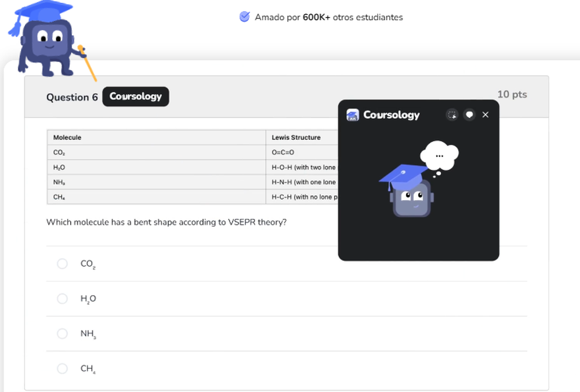Screen dimensions: 580x392
Task: Click the Coursology button beside Question 6
Action: 135,96
